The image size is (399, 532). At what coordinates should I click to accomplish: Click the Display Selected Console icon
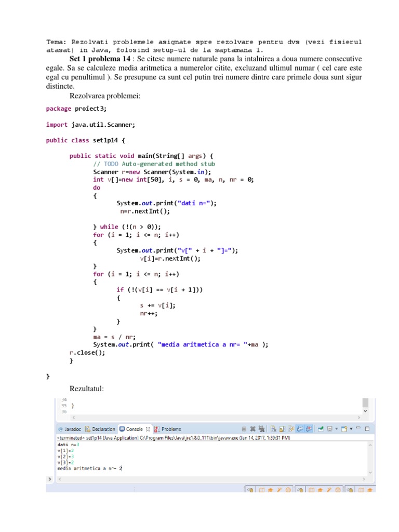pos(330,429)
